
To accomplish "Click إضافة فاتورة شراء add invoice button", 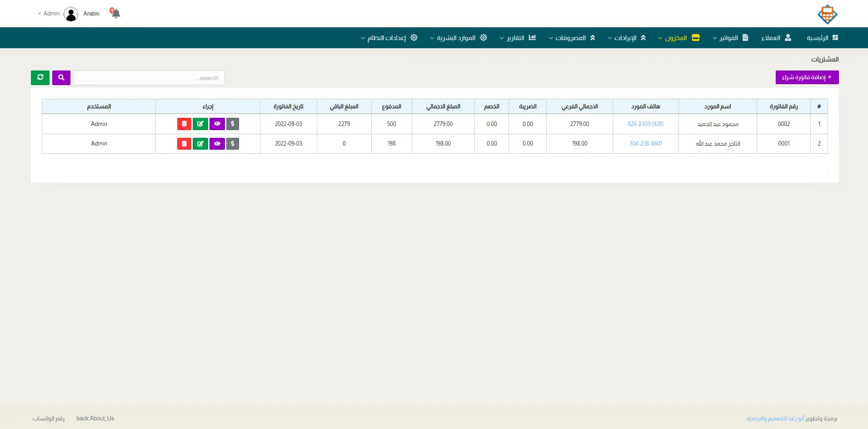I will coord(807,77).
